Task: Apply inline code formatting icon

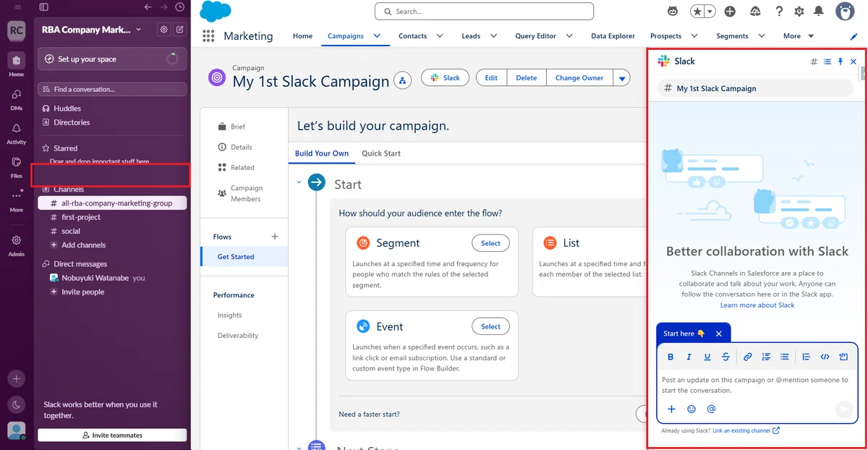Action: click(825, 357)
